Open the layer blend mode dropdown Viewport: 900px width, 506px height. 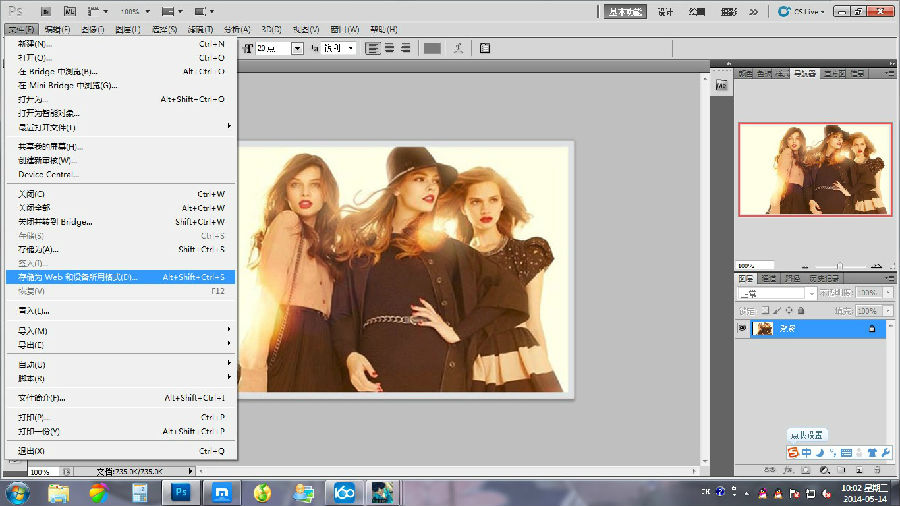point(777,293)
